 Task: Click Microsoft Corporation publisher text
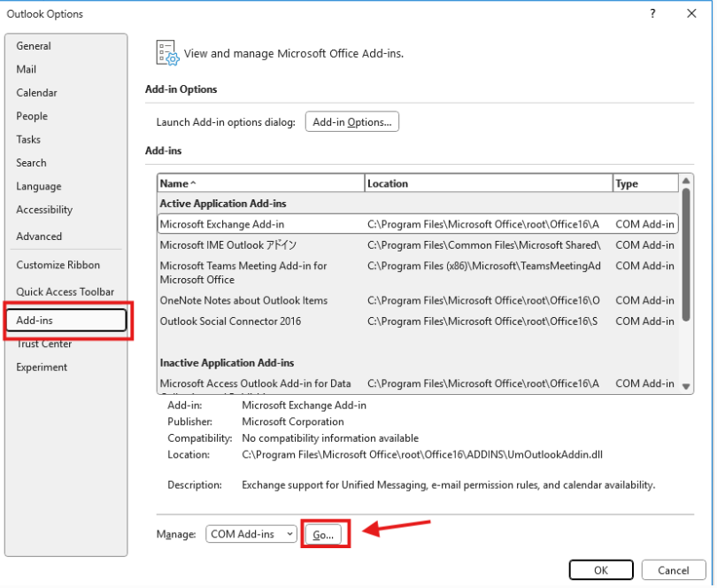pyautogui.click(x=293, y=422)
